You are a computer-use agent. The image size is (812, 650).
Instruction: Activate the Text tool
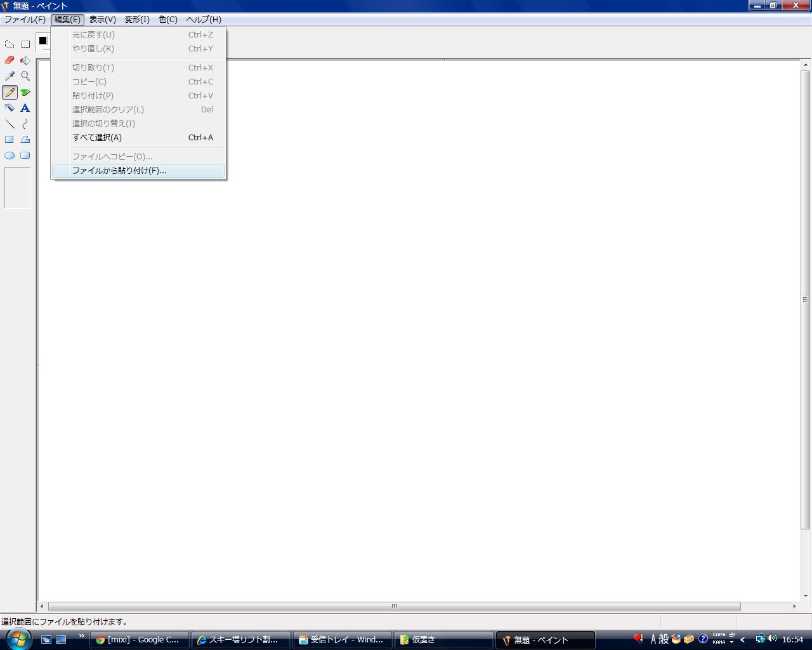click(25, 108)
